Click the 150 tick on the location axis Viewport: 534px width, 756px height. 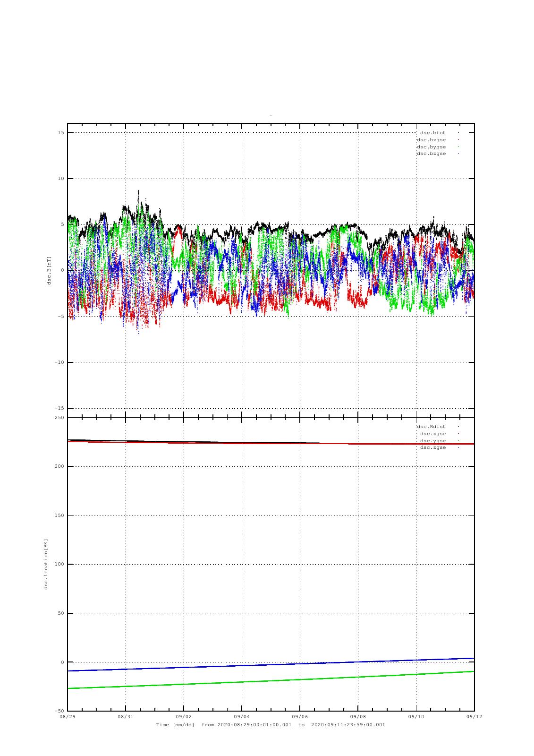tap(59, 515)
